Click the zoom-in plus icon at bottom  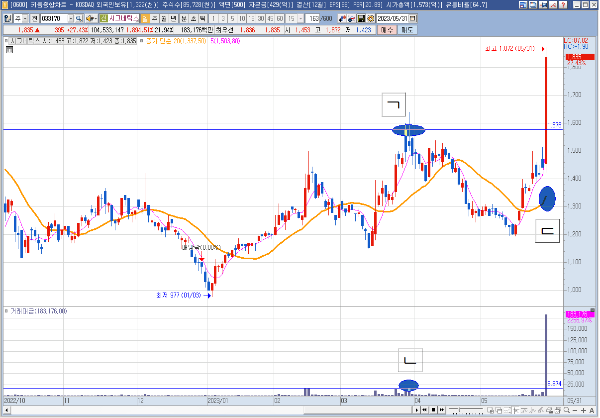pyautogui.click(x=584, y=410)
